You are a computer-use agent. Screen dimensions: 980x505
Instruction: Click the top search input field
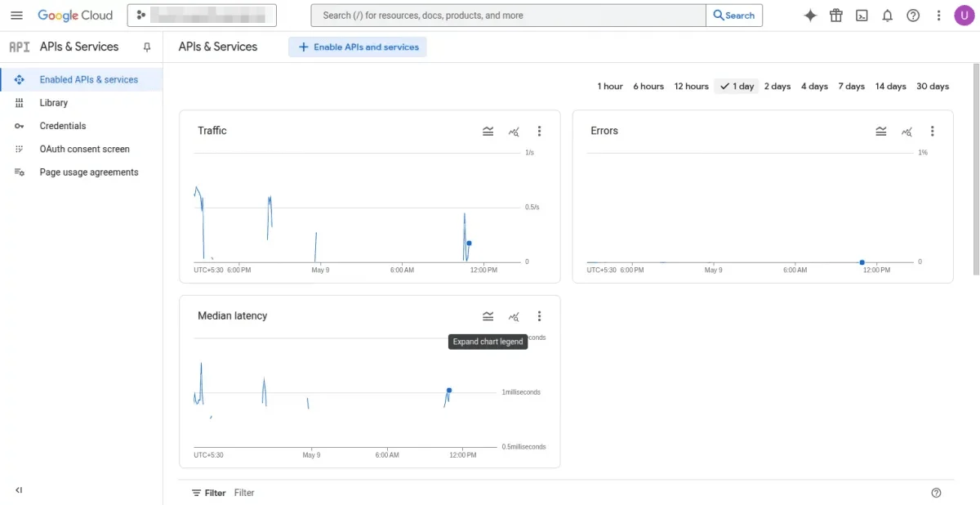pos(506,15)
